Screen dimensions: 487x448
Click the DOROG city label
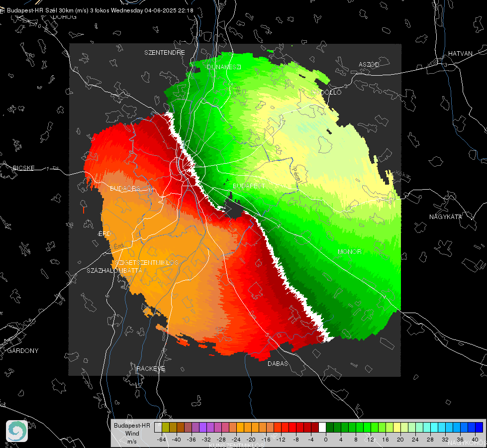click(x=65, y=17)
